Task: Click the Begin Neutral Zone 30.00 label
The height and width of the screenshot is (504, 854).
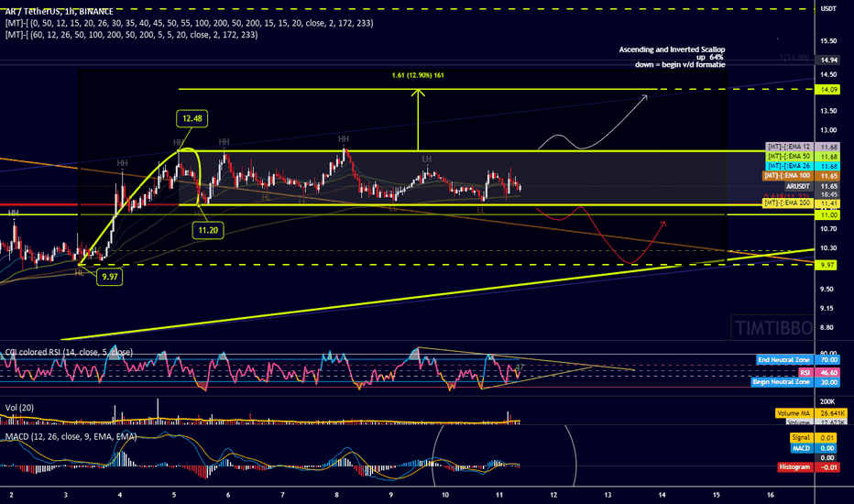Action: point(795,382)
